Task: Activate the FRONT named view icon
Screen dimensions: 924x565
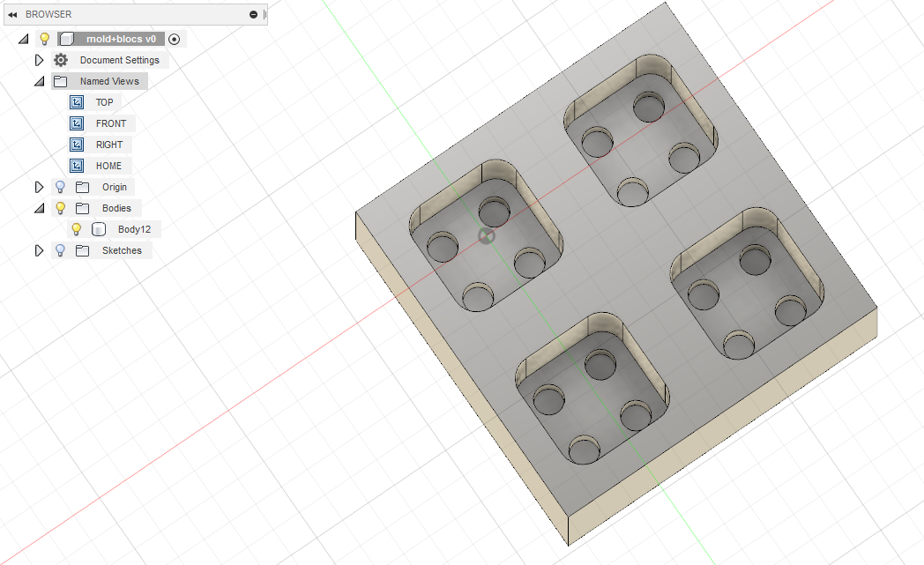Action: tap(77, 123)
